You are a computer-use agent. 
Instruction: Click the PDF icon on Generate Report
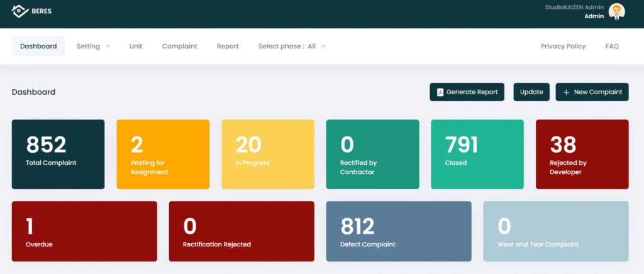point(440,92)
